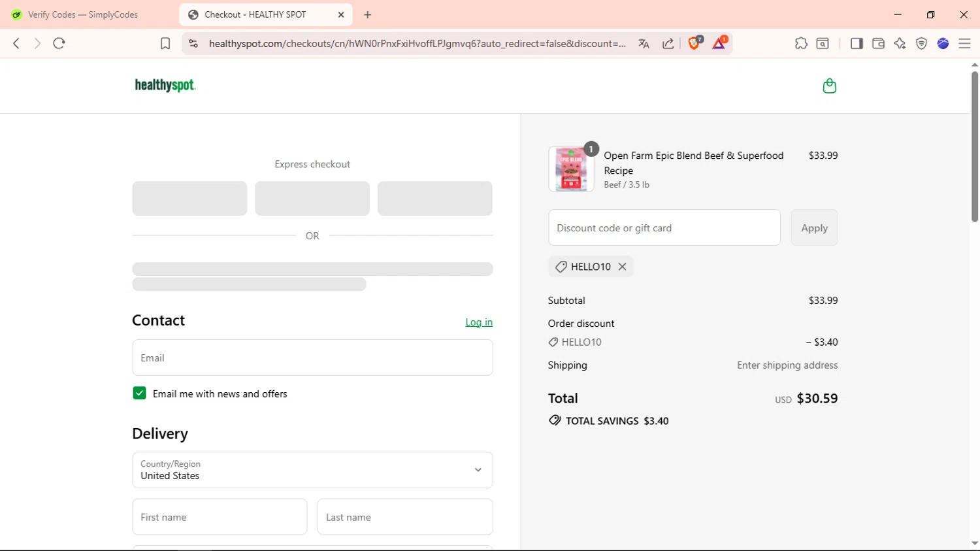980x551 pixels.
Task: Go back to the previous page
Action: tap(16, 43)
